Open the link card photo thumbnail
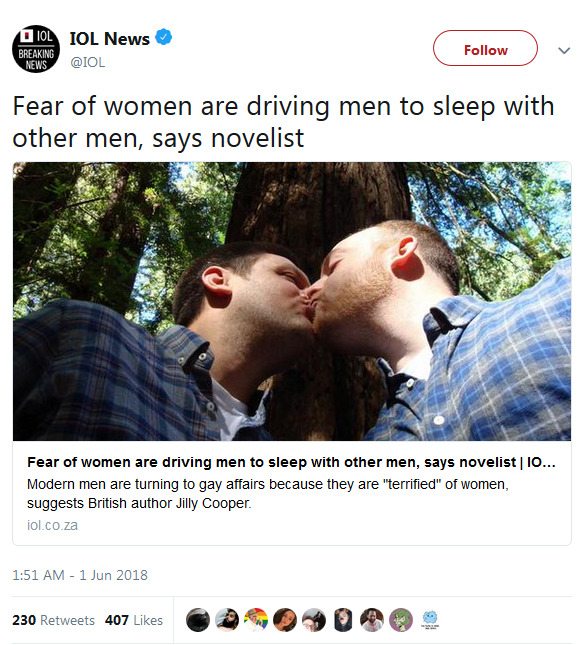This screenshot has width=579, height=645. [x=292, y=302]
